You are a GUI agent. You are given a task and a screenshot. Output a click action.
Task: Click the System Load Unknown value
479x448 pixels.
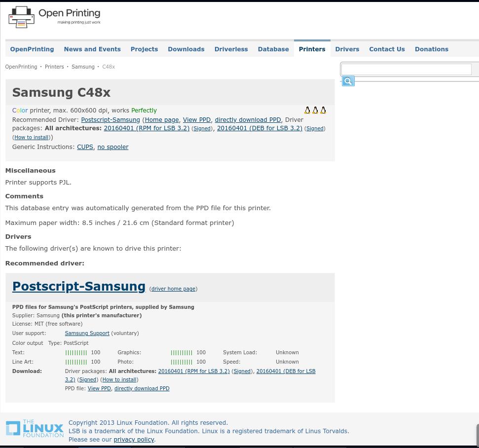(287, 353)
